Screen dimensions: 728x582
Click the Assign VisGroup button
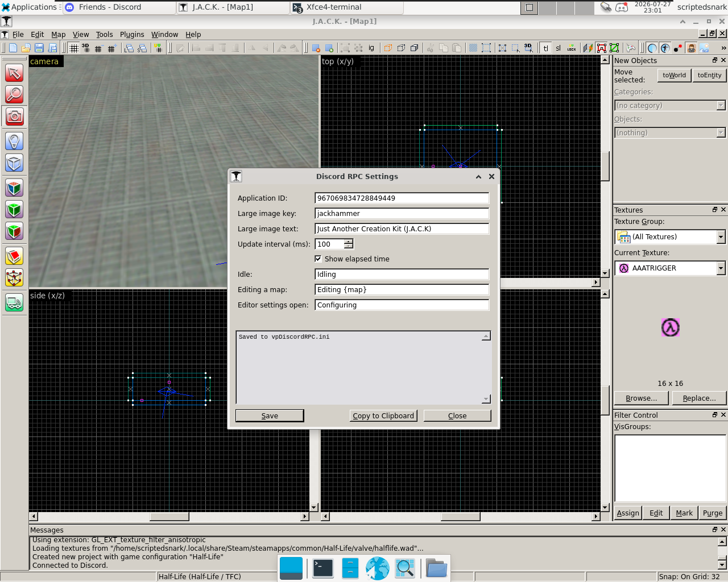[628, 513]
